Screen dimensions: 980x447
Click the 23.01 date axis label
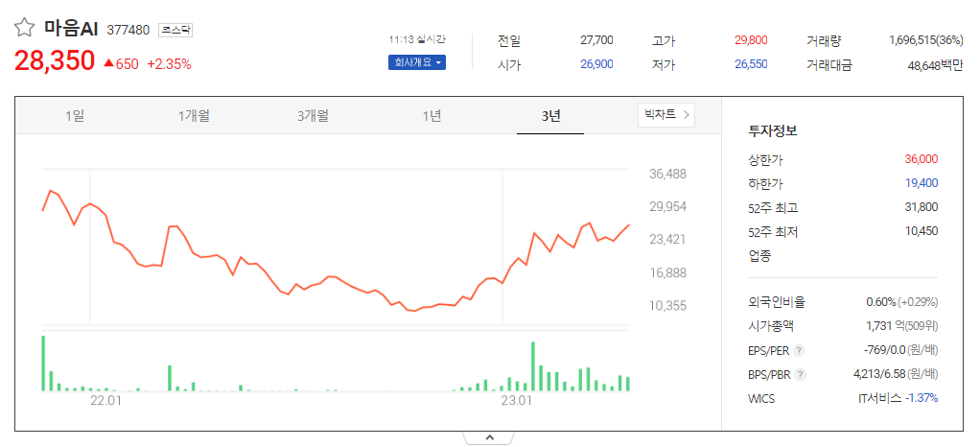pyautogui.click(x=516, y=401)
